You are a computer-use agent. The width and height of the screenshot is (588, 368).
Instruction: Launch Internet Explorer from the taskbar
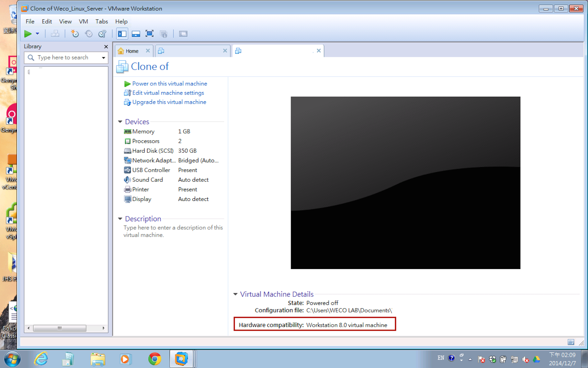point(41,358)
